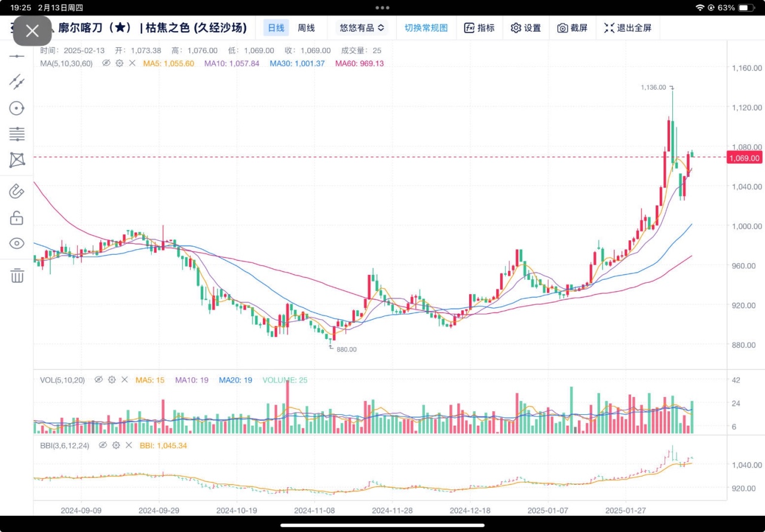Image resolution: width=765 pixels, height=532 pixels.
Task: Tap the Wi-Fi status icon
Action: coord(700,8)
